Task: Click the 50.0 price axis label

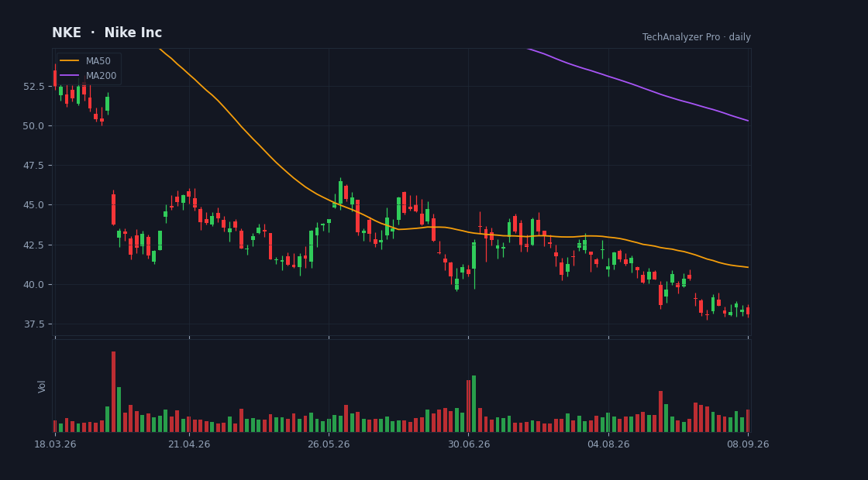Action: pyautogui.click(x=35, y=126)
